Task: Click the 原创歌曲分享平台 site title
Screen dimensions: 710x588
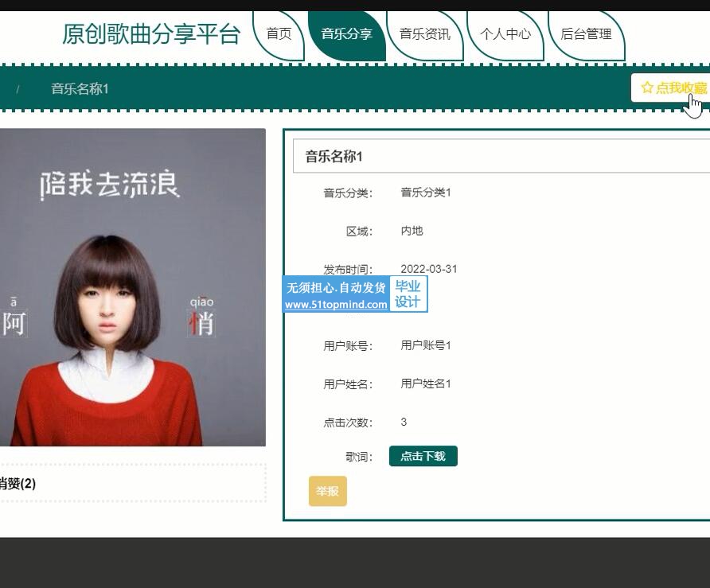Action: 150,34
